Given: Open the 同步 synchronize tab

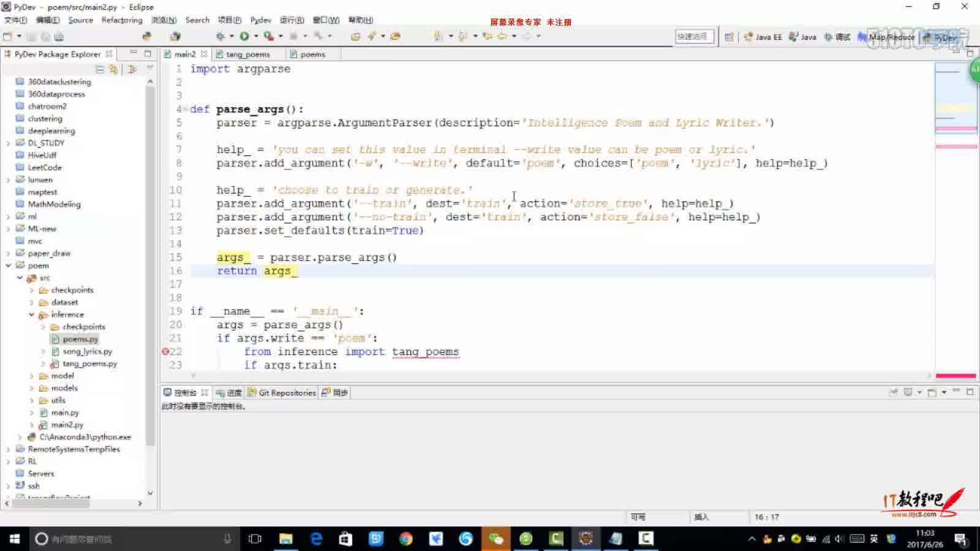Looking at the screenshot, I should (334, 393).
